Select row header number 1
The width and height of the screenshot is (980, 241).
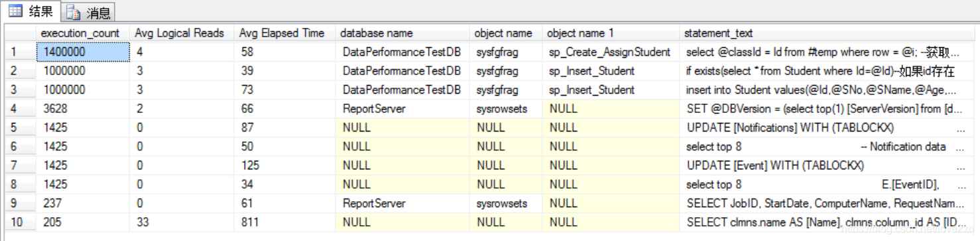point(21,52)
